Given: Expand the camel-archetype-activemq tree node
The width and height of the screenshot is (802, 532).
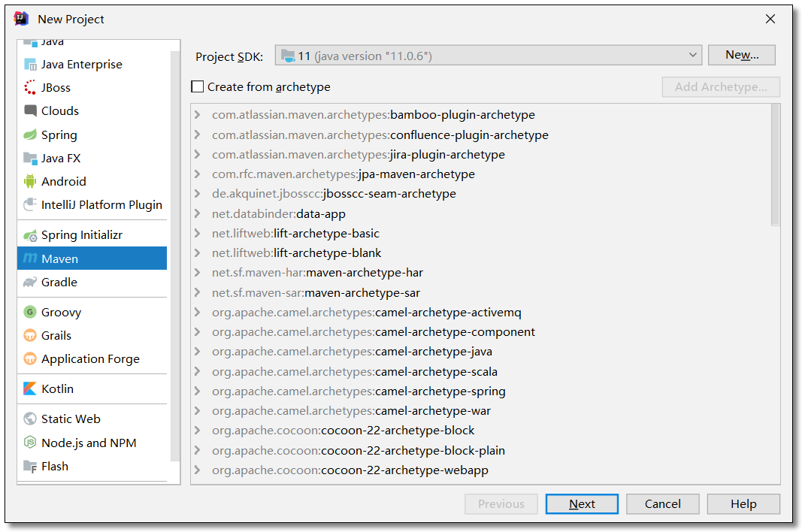Looking at the screenshot, I should (198, 312).
